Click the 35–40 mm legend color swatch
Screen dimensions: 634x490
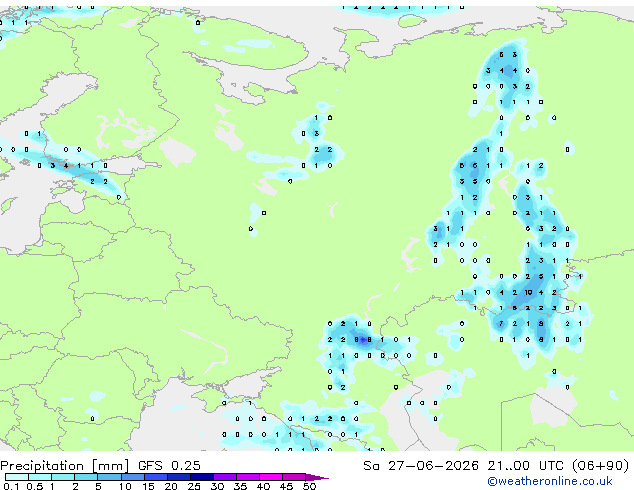click(248, 477)
